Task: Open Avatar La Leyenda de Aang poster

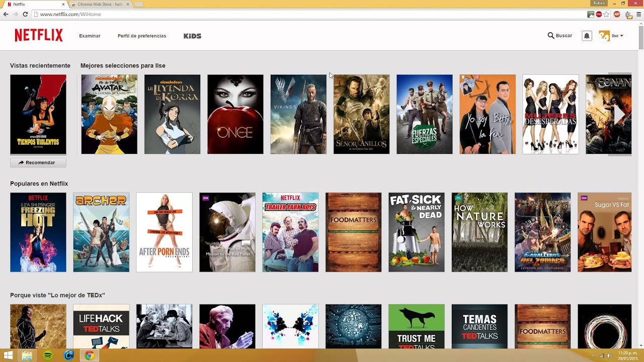Action: (109, 115)
